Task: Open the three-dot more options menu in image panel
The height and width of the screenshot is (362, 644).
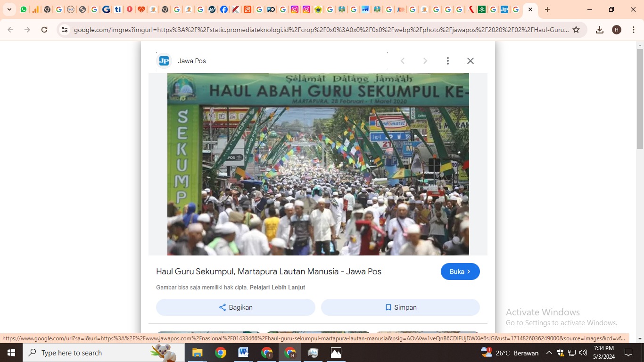Action: coord(447,61)
